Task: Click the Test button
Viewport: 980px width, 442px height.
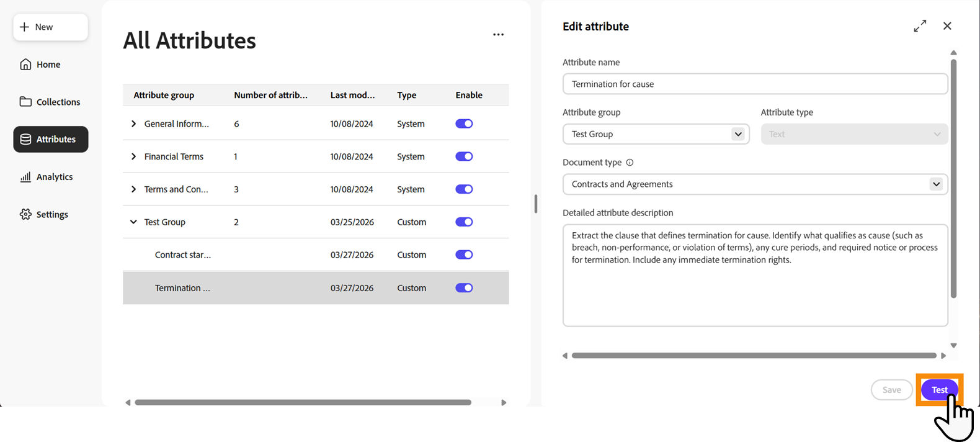Action: click(939, 390)
